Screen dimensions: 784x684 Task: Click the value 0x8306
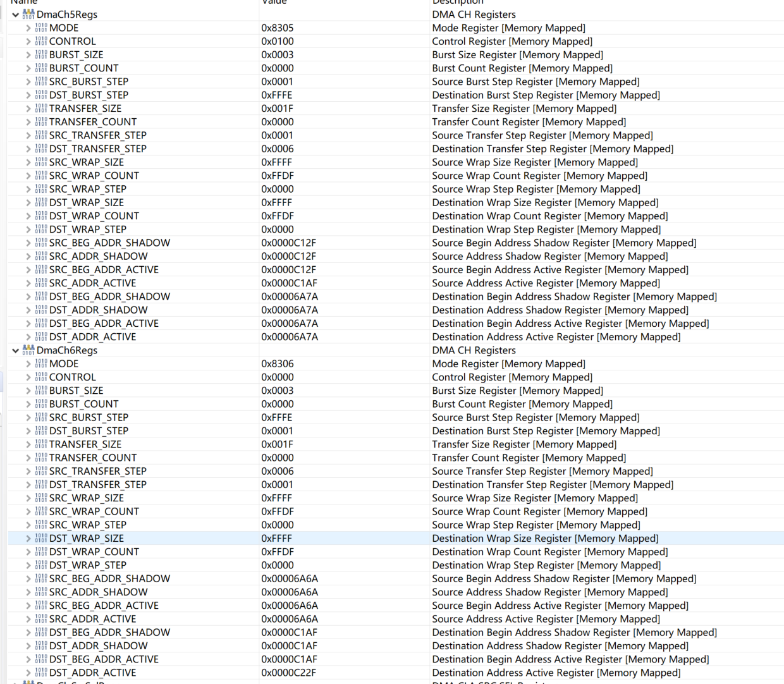278,363
